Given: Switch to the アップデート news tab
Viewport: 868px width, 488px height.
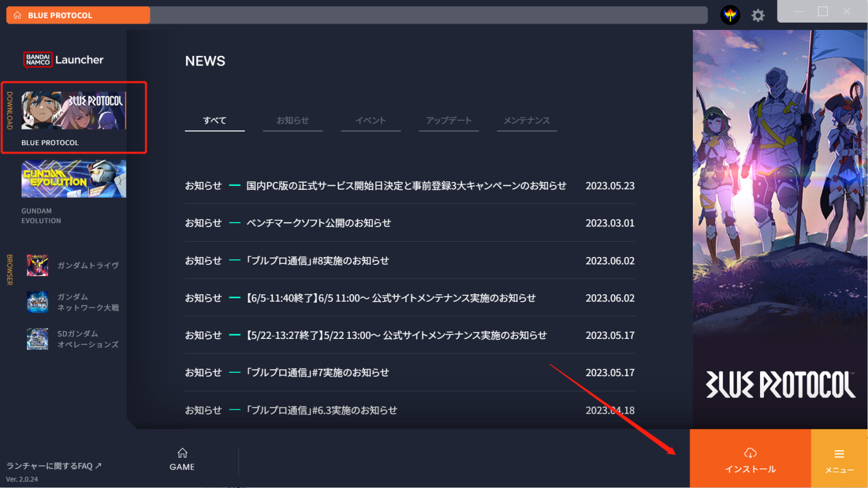Looking at the screenshot, I should point(449,121).
